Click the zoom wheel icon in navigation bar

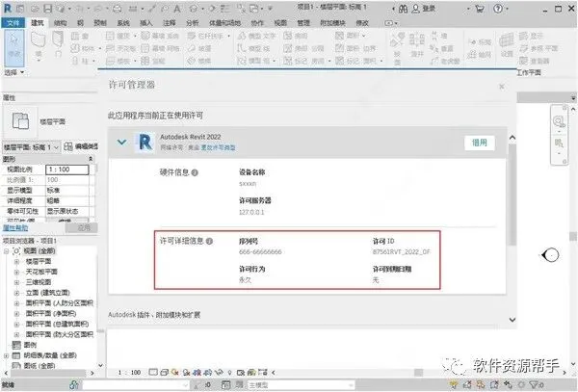point(559,121)
